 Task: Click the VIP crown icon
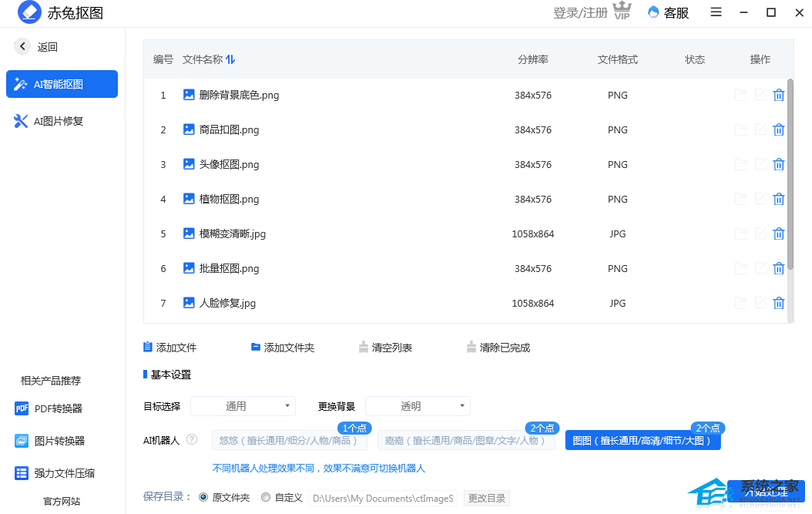[x=622, y=12]
